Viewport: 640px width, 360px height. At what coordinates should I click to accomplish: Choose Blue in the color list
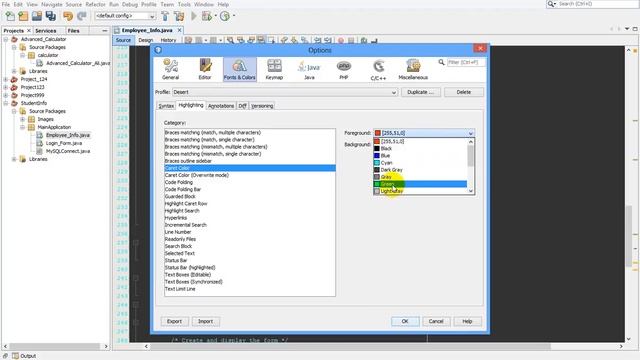click(x=420, y=156)
